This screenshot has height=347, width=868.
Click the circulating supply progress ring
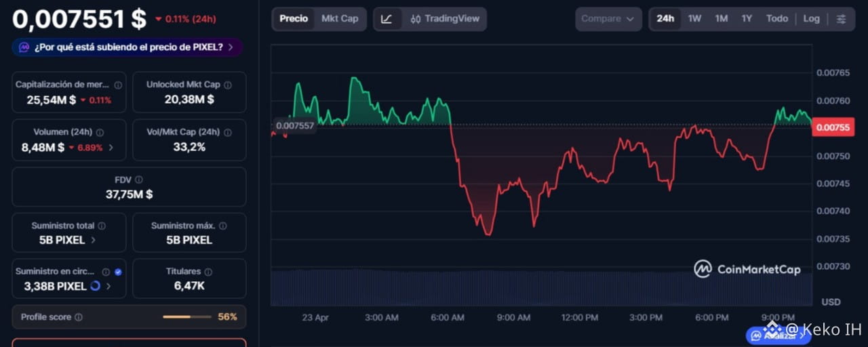pyautogui.click(x=95, y=286)
